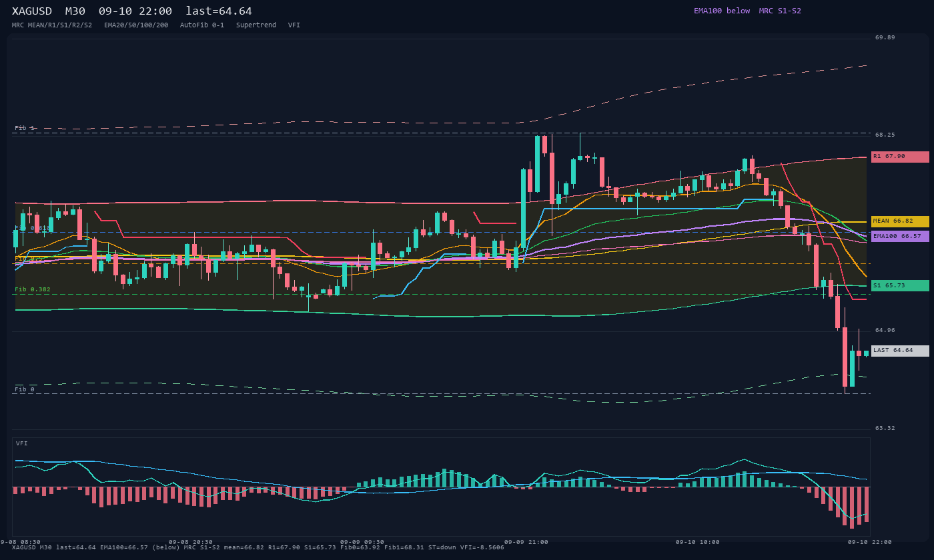This screenshot has height=560, width=934.
Task: Click the 69.89 price axis label
Action: click(885, 37)
